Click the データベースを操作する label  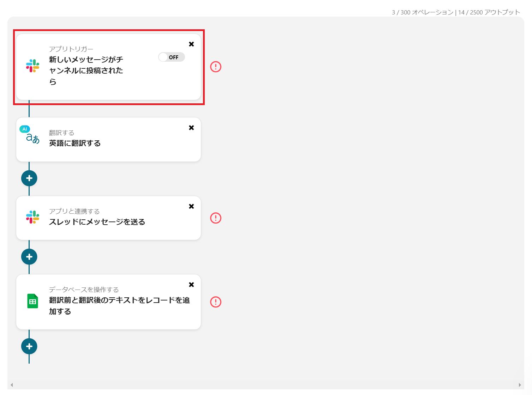click(x=84, y=290)
